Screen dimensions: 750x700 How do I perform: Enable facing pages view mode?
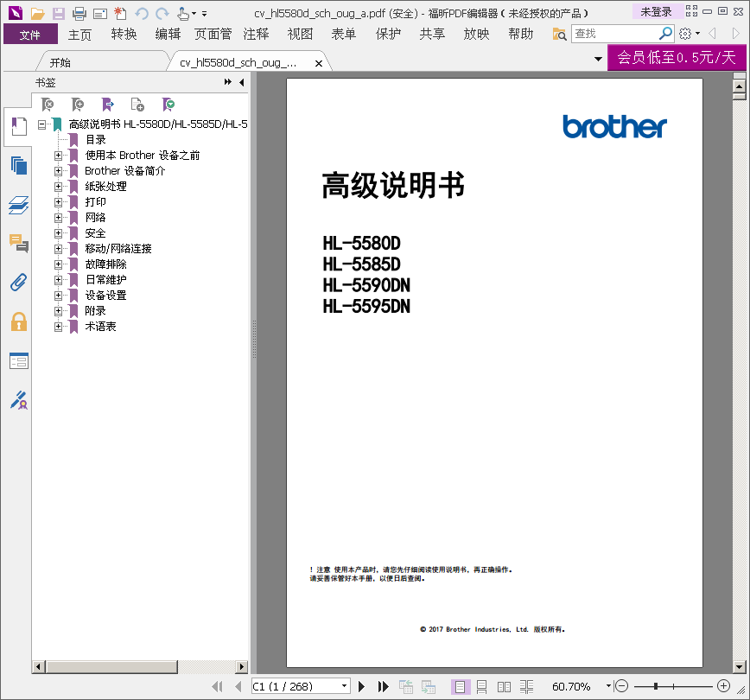click(504, 687)
